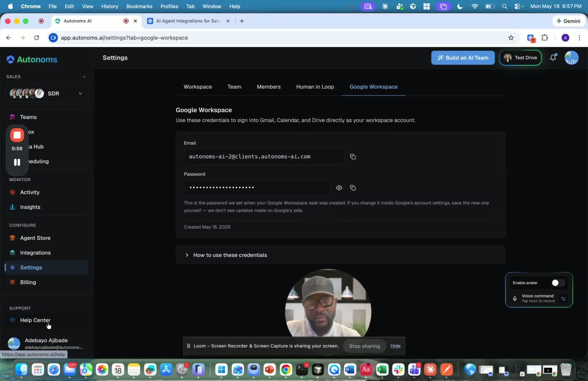Open the notifications bell
The height and width of the screenshot is (381, 588).
553,58
